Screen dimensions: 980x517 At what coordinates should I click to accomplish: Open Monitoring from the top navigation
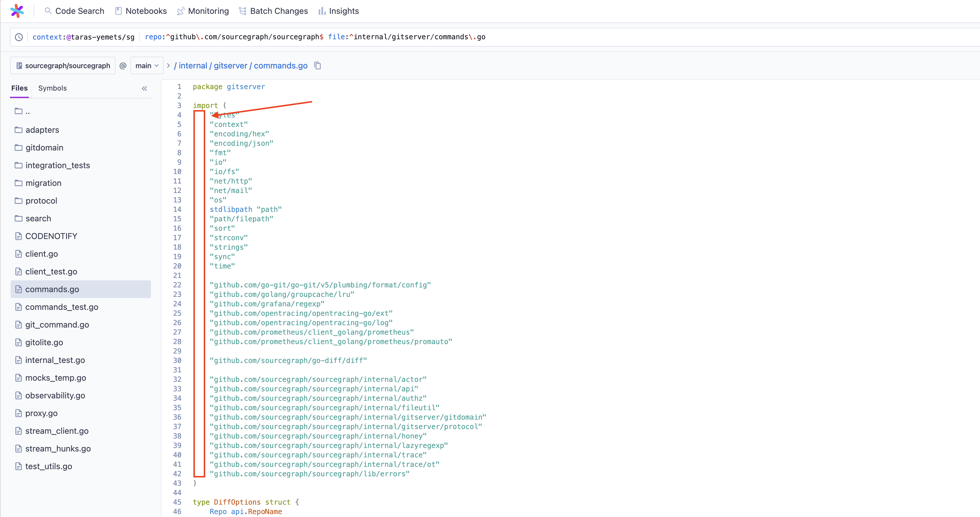203,11
